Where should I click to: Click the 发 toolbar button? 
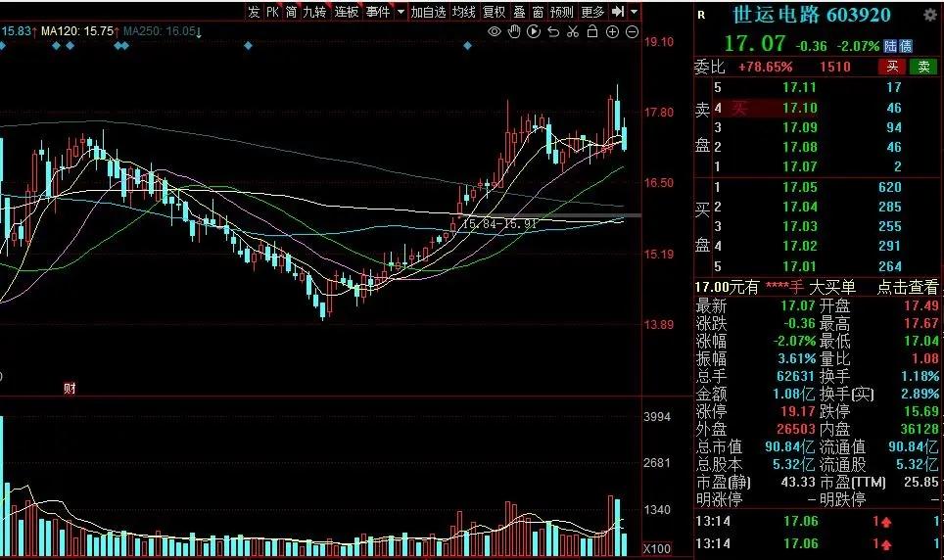tap(254, 12)
